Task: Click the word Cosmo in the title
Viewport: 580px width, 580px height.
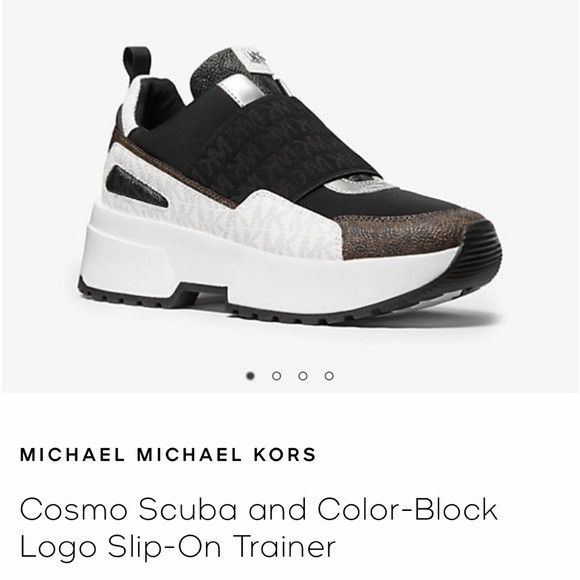Action: 73,510
